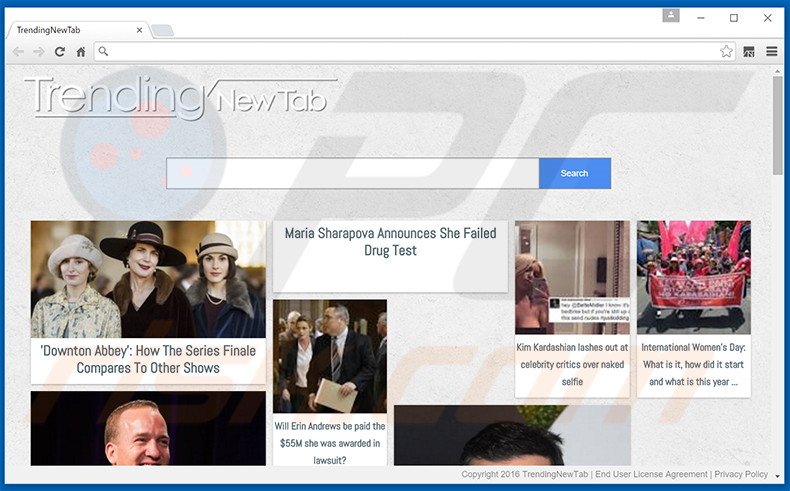The height and width of the screenshot is (491, 790).
Task: Open the bald man's photo card below Downton Abbey
Action: 148,428
